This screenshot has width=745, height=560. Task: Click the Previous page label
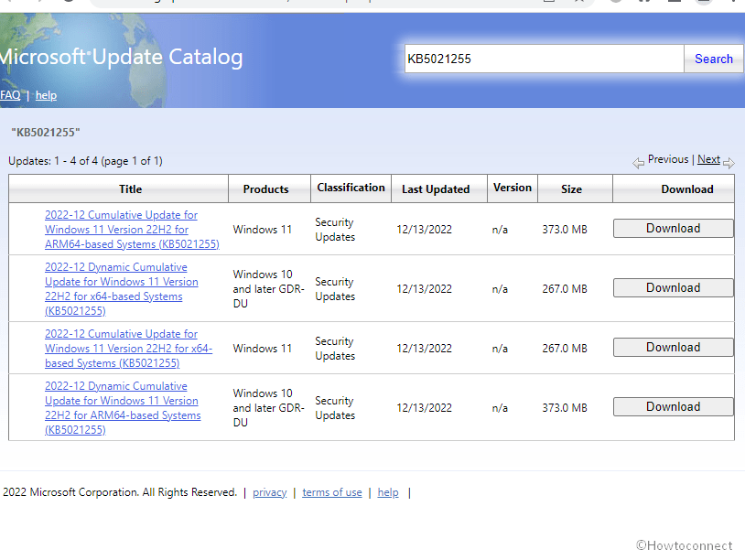tap(668, 159)
